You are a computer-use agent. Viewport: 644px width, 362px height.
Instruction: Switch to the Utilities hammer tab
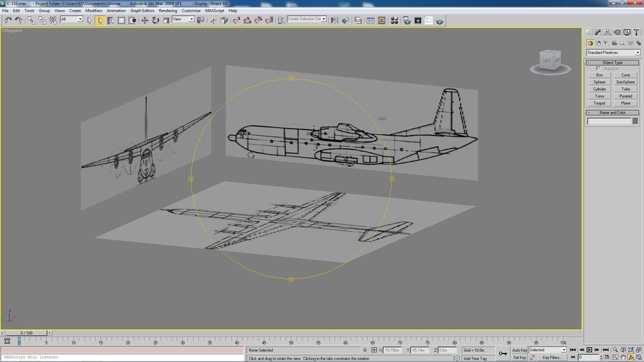(x=637, y=32)
